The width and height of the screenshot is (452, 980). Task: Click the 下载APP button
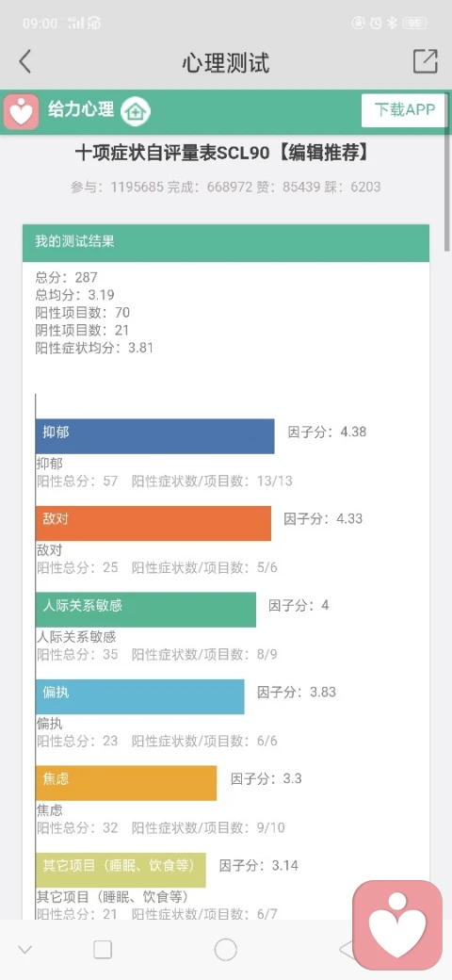(x=405, y=110)
